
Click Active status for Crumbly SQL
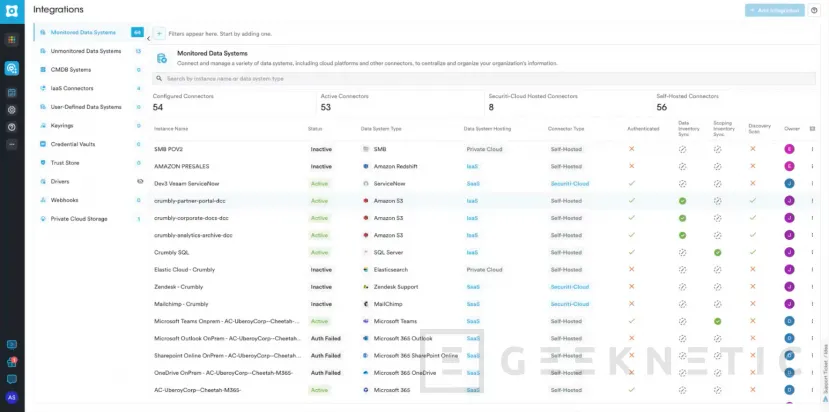(x=319, y=252)
